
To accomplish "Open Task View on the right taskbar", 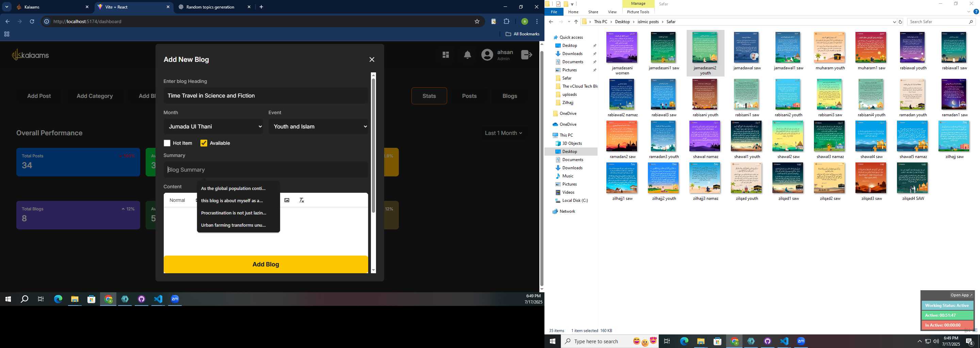I will point(667,341).
